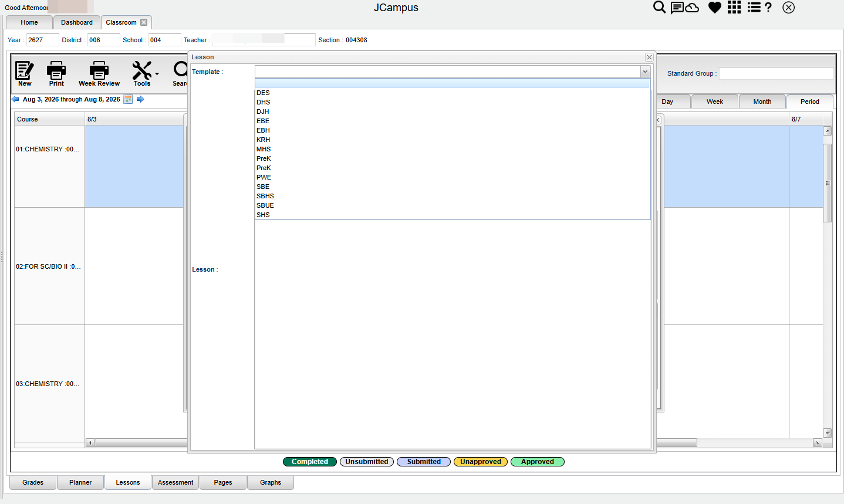
Task: Switch to the Home tab
Action: (x=29, y=22)
